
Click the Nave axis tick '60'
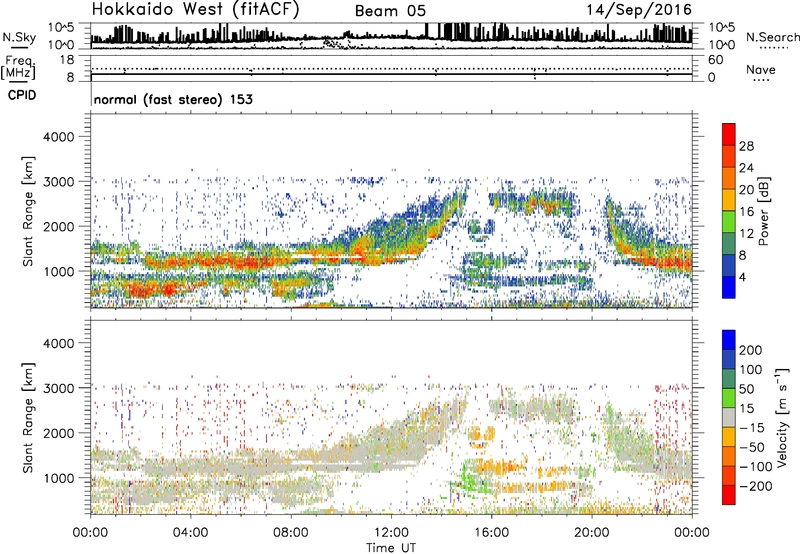tap(715, 60)
